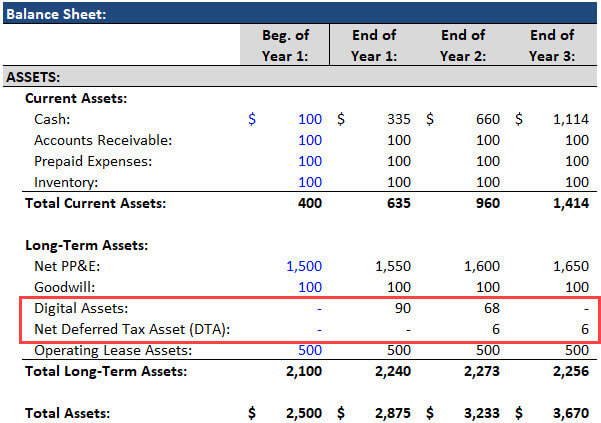The image size is (601, 423).
Task: Select Inventory 100 at End of Year 2
Action: (x=488, y=182)
